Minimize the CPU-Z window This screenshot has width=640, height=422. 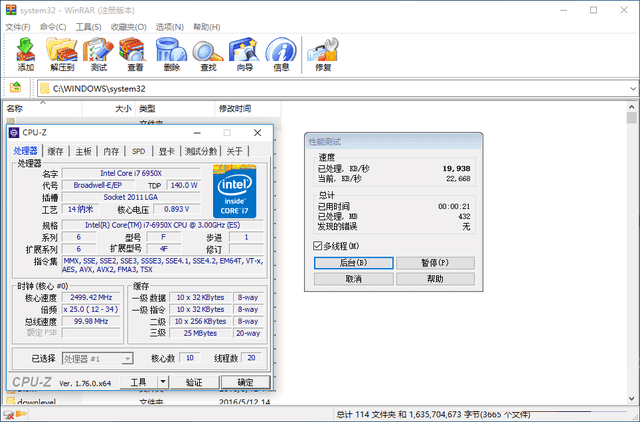(197, 133)
